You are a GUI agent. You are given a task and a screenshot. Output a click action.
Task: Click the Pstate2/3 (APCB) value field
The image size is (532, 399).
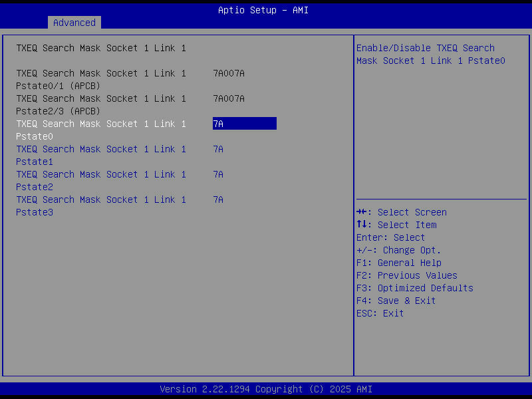pyautogui.click(x=228, y=98)
